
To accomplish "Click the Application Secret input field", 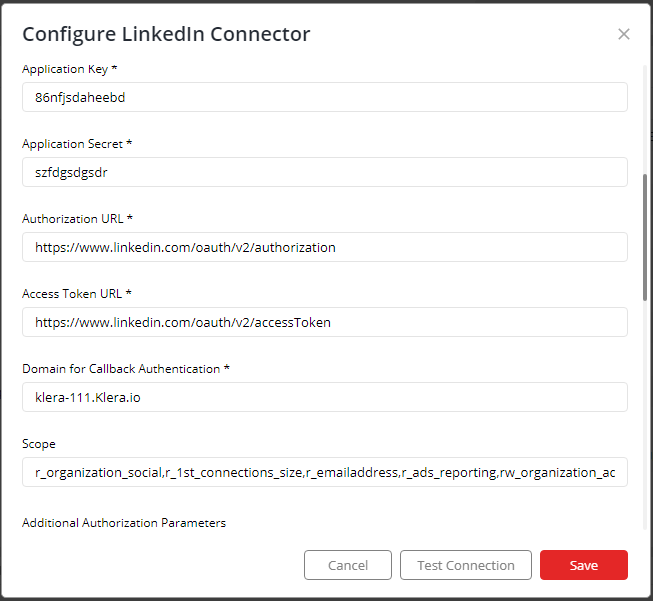I will [x=325, y=172].
